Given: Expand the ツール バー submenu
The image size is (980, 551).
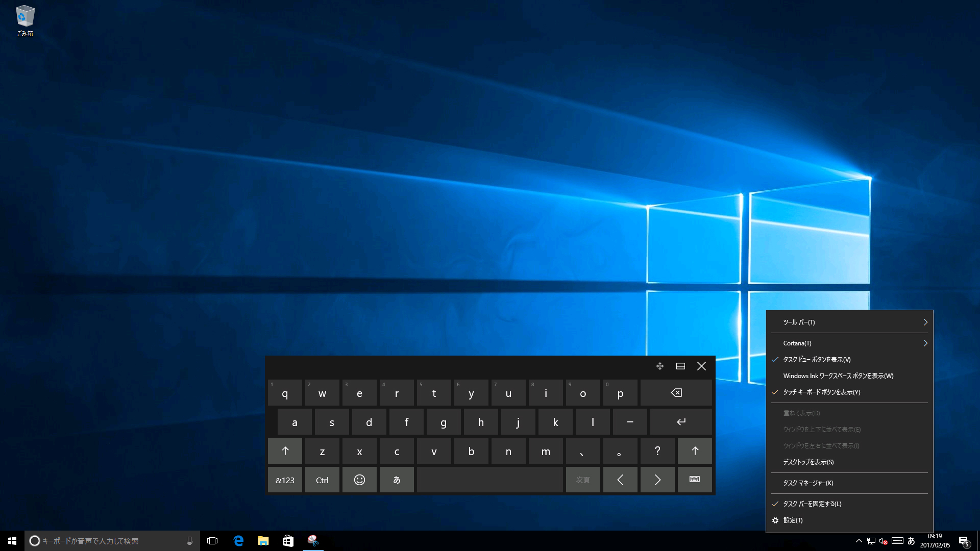Looking at the screenshot, I should 849,322.
